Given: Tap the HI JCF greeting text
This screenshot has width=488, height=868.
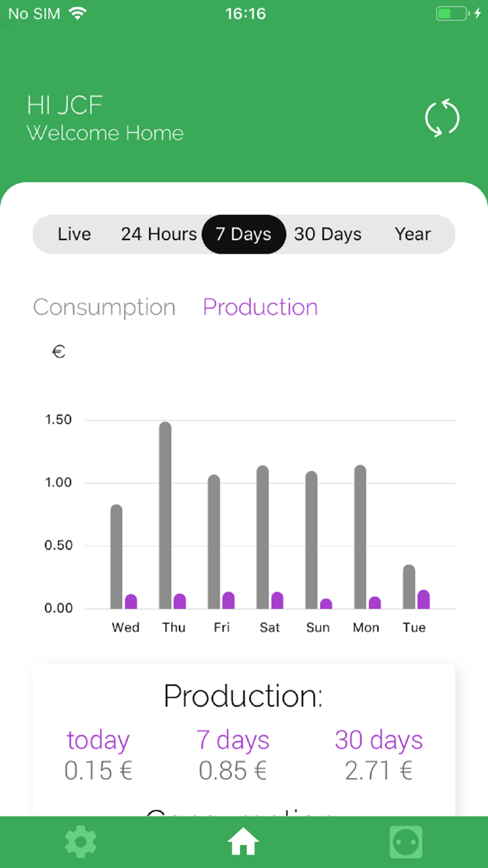Looking at the screenshot, I should (x=65, y=105).
